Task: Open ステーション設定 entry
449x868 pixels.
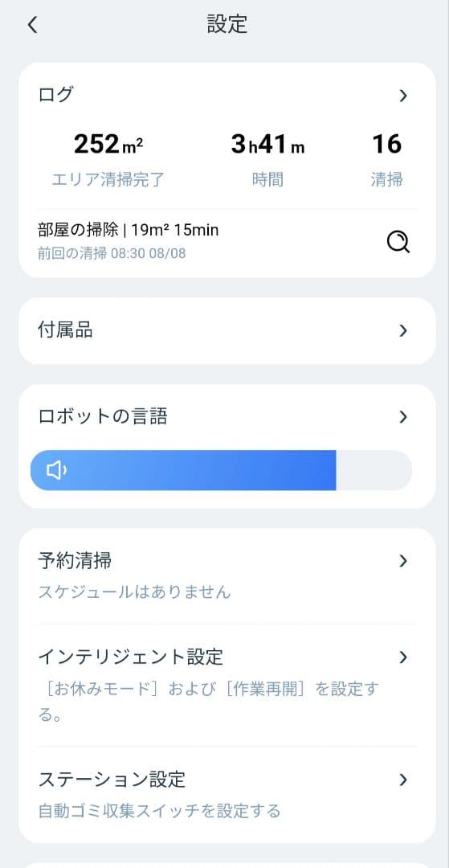Action: click(x=227, y=794)
